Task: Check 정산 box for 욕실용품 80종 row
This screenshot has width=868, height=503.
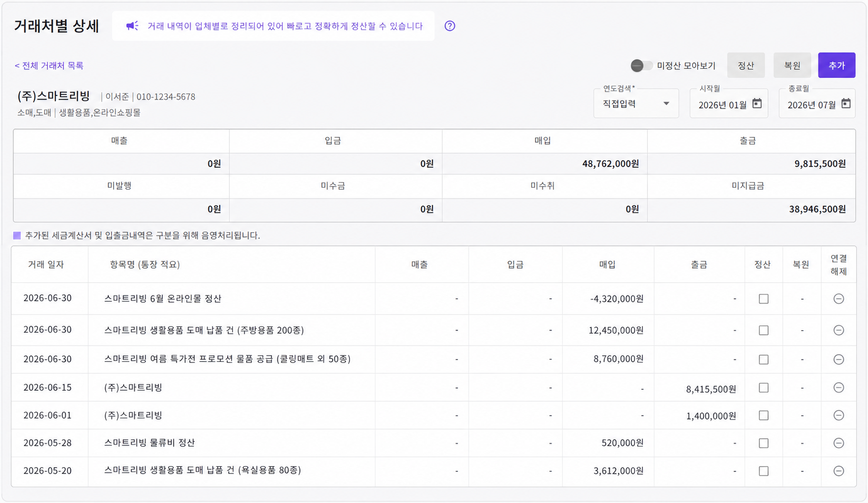Action: tap(763, 471)
